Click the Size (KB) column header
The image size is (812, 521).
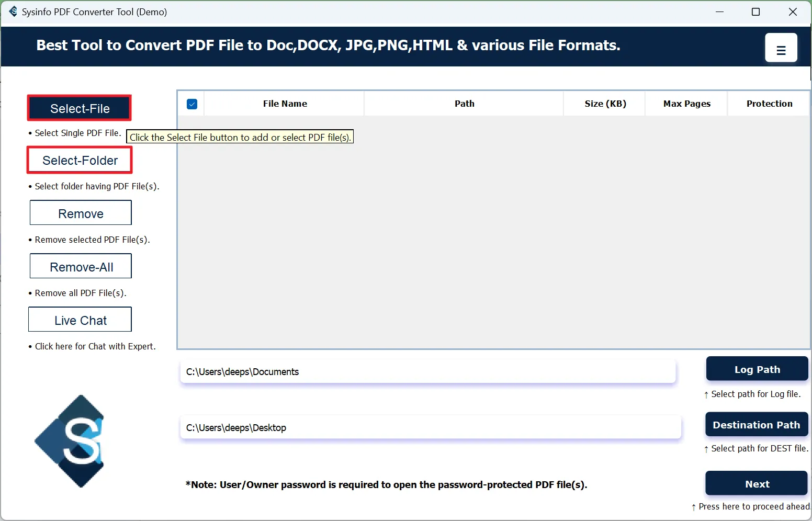click(x=605, y=104)
